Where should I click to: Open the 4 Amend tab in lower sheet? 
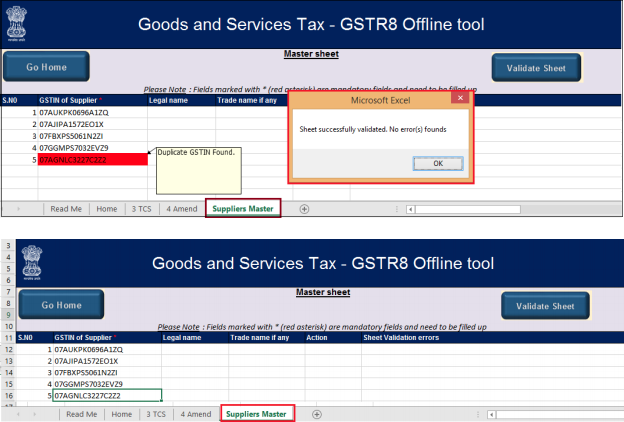pyautogui.click(x=196, y=414)
